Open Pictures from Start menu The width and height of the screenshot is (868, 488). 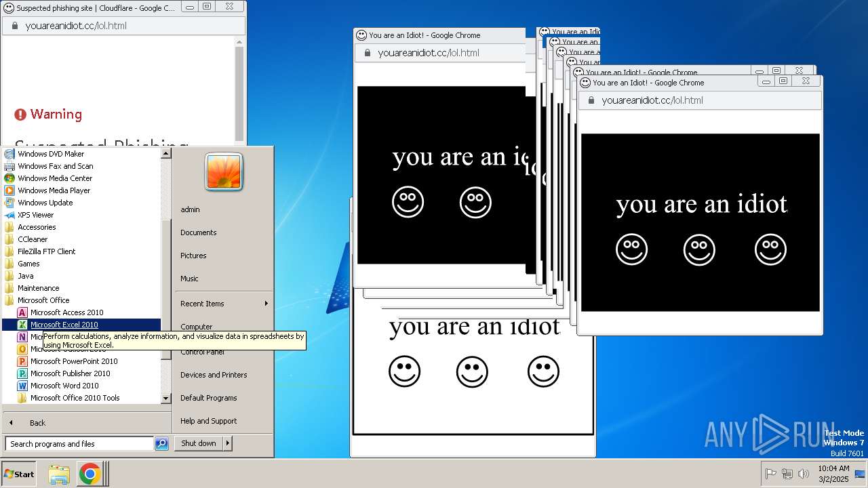tap(193, 256)
